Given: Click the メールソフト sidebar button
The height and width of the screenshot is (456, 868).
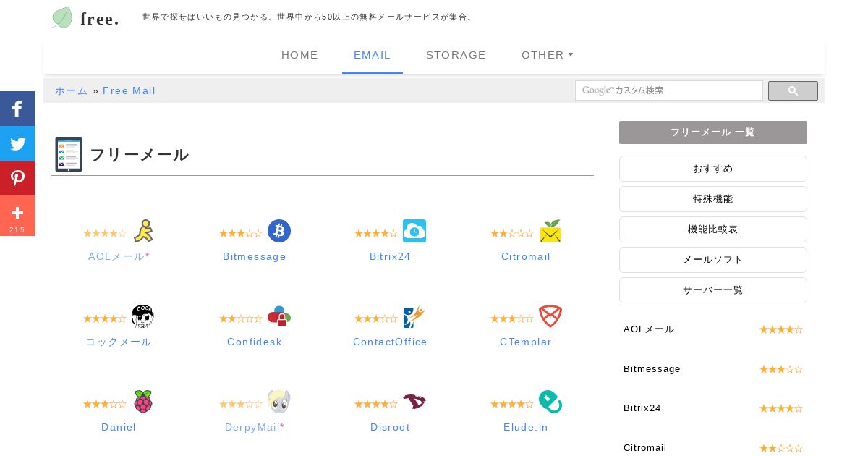Looking at the screenshot, I should 713,260.
